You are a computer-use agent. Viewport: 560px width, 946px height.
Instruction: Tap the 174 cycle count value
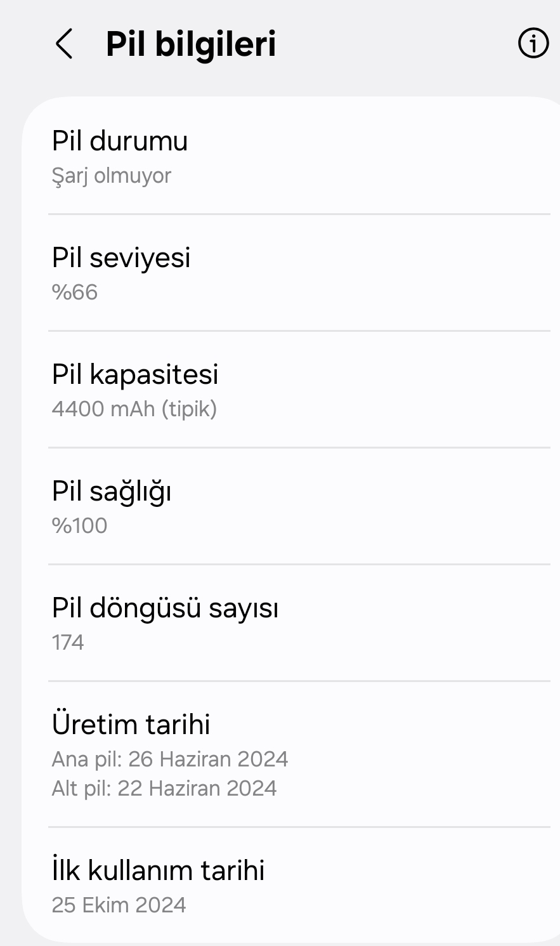tap(68, 643)
